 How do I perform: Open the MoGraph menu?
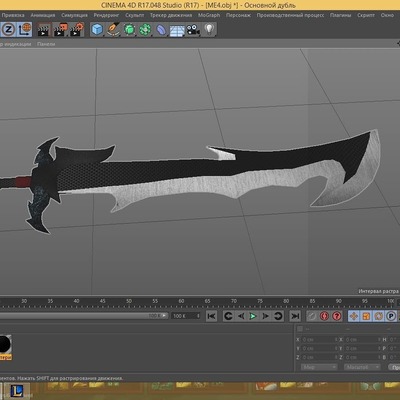[x=209, y=15]
